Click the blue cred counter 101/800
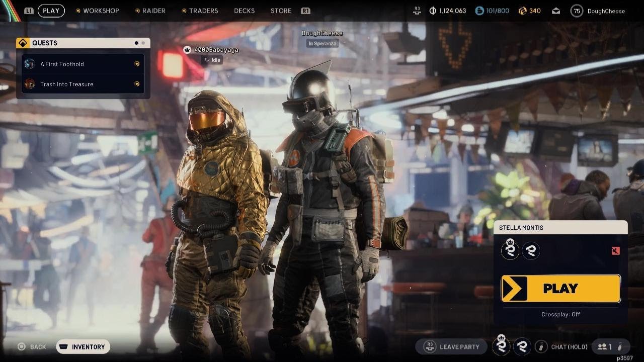Viewport: 644px width, 362px height. pos(492,11)
